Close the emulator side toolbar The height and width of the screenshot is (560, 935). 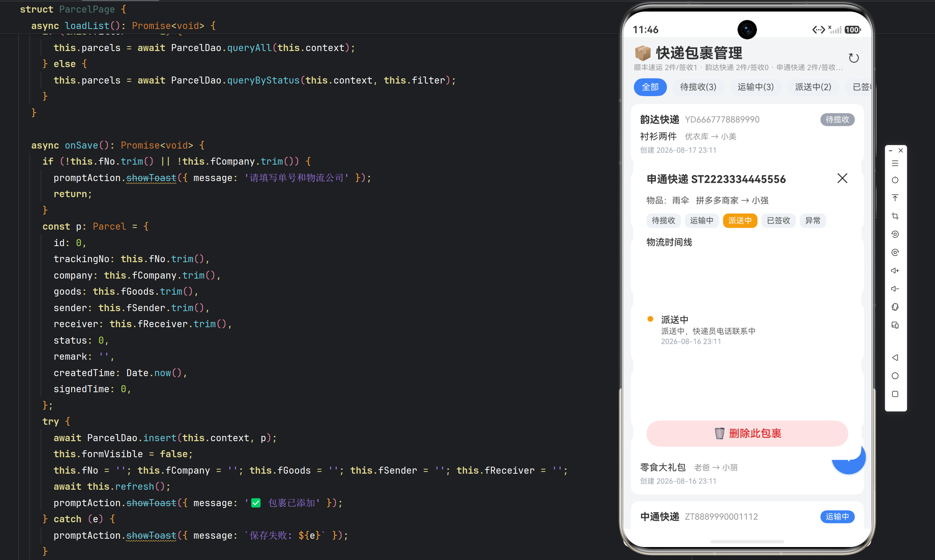[x=901, y=151]
